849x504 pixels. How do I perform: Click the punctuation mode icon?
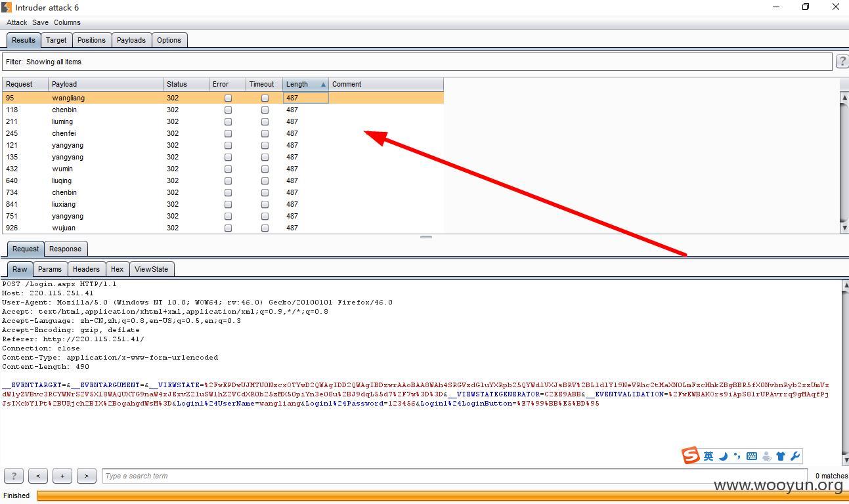[737, 456]
